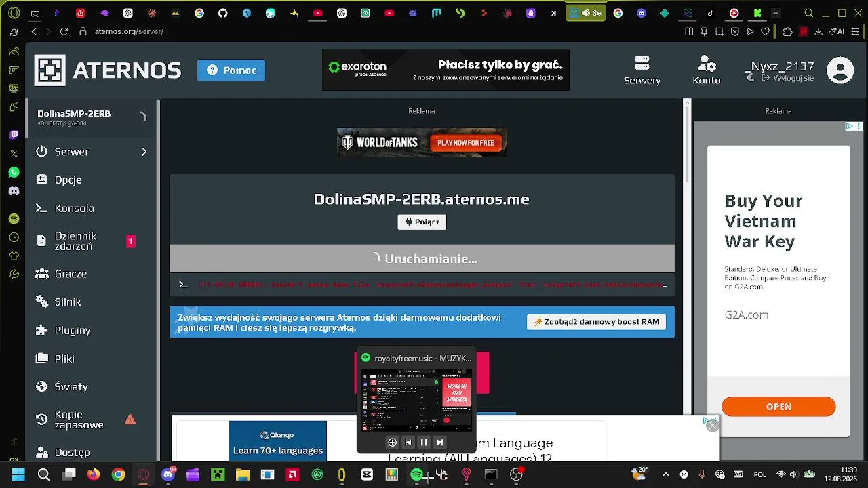Click the user profile avatar
The height and width of the screenshot is (488, 868).
pos(840,70)
